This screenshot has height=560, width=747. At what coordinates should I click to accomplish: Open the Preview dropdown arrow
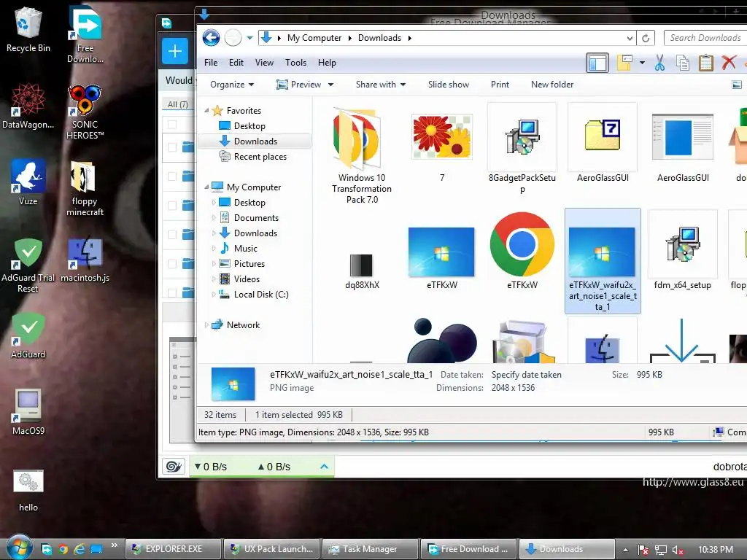pos(330,85)
